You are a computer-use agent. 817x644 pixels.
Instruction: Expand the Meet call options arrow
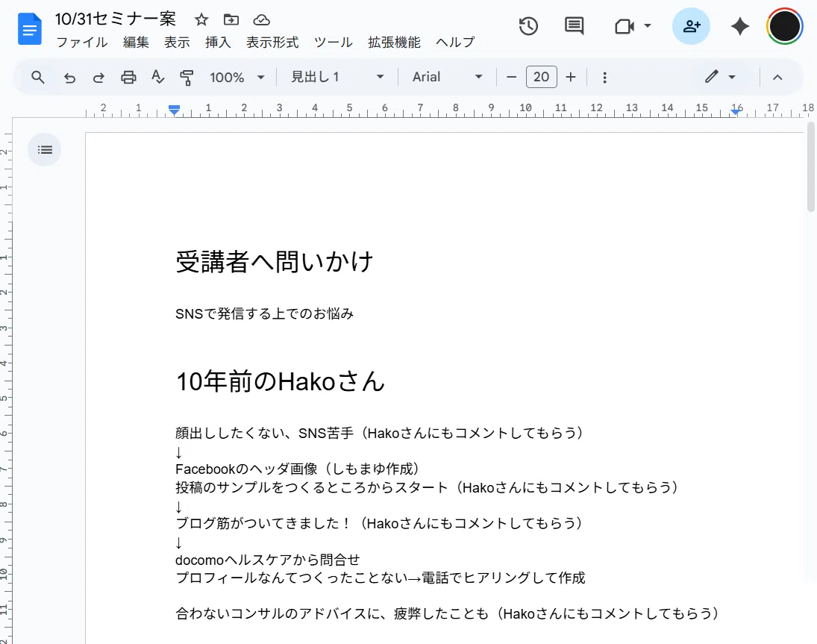648,25
